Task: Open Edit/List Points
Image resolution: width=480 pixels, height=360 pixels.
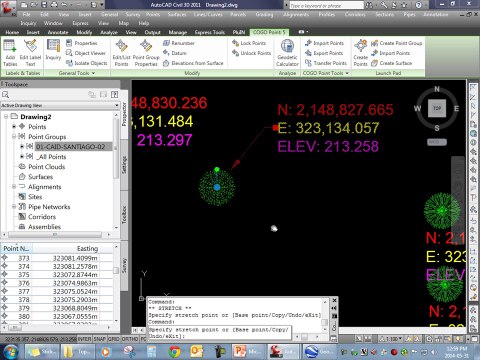Action: [x=121, y=53]
